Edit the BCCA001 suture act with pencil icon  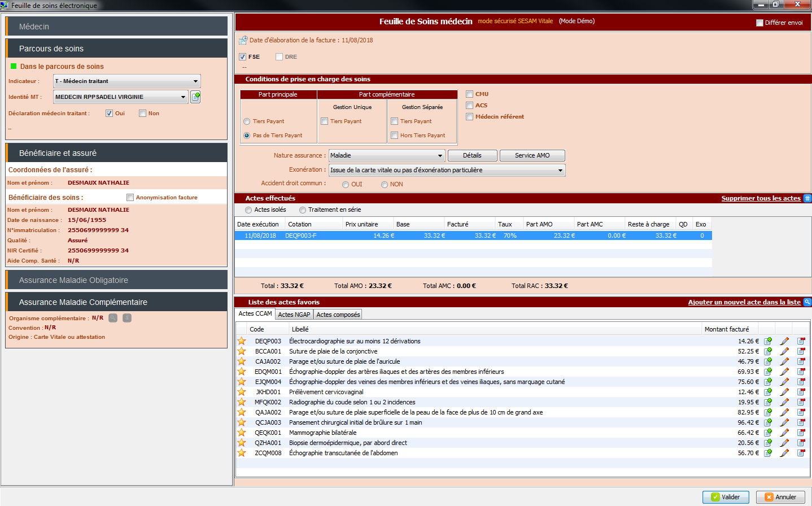coord(784,351)
